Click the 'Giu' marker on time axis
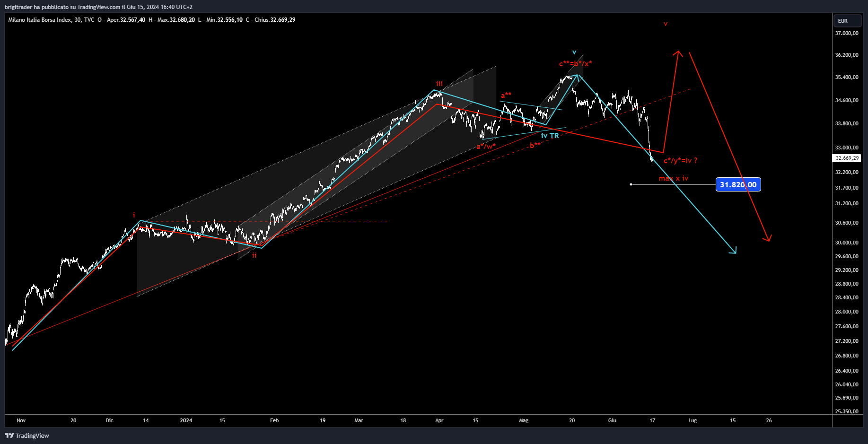Image resolution: width=868 pixels, height=444 pixels. pos(612,420)
